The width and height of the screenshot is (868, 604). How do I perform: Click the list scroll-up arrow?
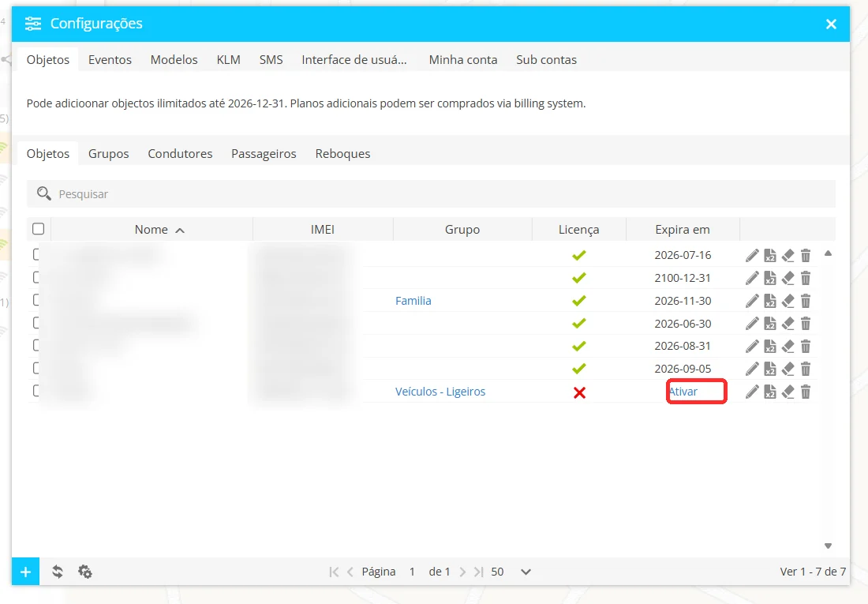coord(828,253)
